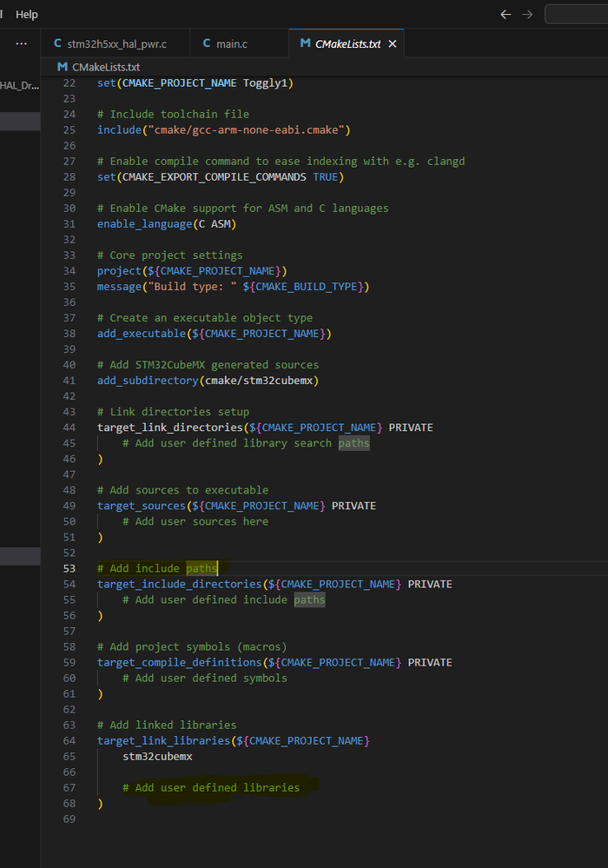Click line number 22
The image size is (608, 868).
click(69, 83)
